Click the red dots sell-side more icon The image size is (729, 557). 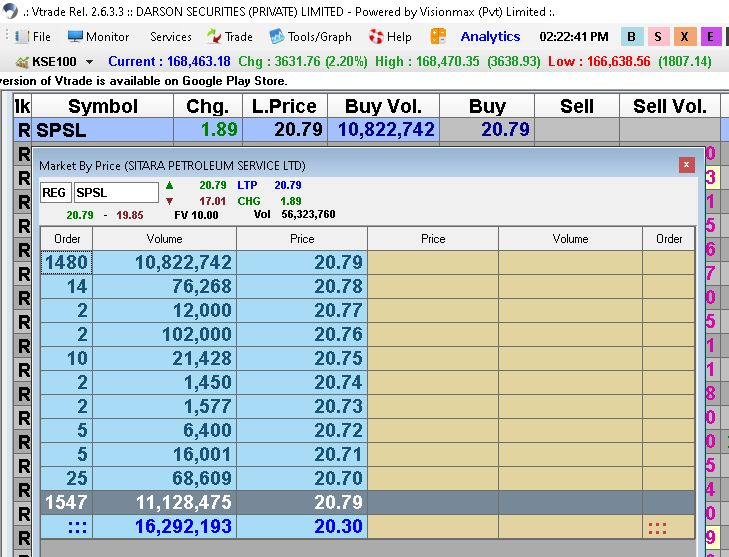pyautogui.click(x=657, y=528)
